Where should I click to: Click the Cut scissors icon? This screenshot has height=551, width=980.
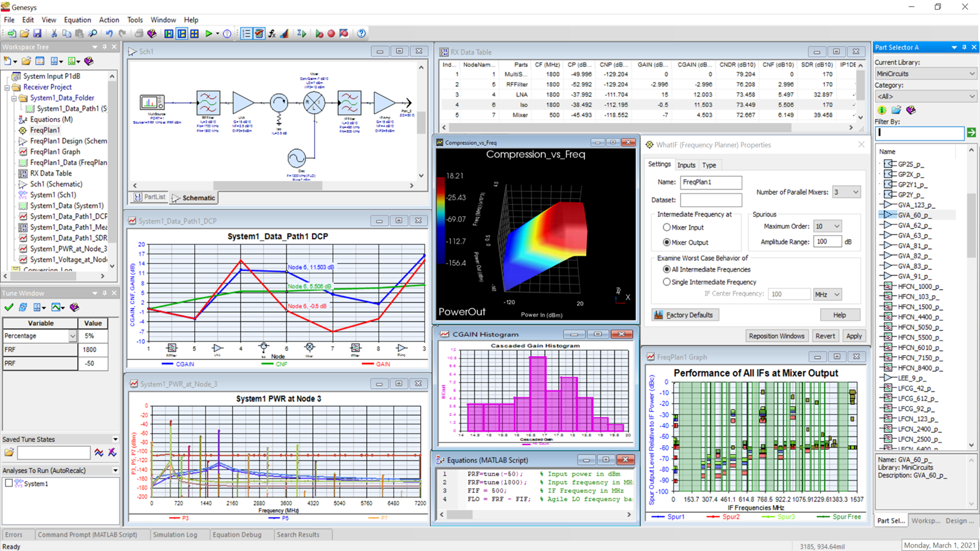pyautogui.click(x=54, y=34)
